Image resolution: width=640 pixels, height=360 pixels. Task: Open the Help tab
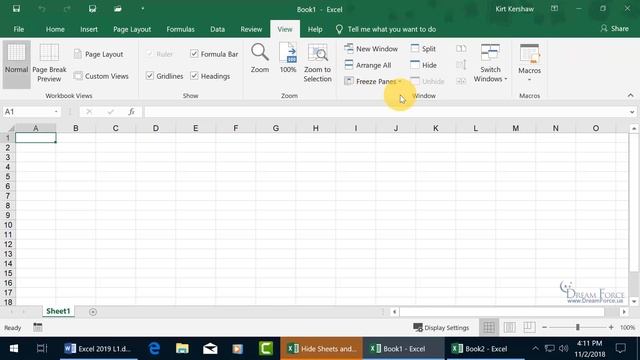point(315,29)
